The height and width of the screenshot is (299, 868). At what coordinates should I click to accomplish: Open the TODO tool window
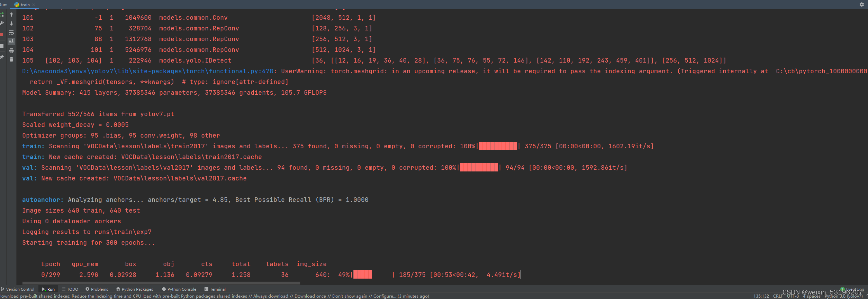[70, 289]
